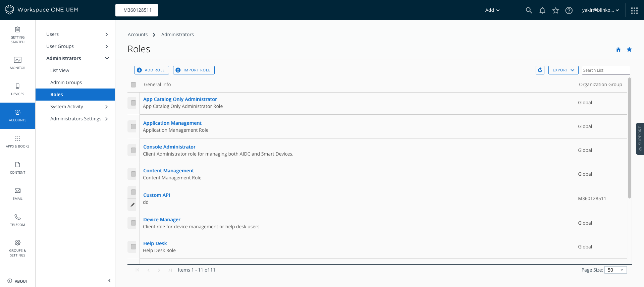Viewport: 644px width, 287px height.
Task: Select Device Manager row checkbox
Action: click(133, 223)
